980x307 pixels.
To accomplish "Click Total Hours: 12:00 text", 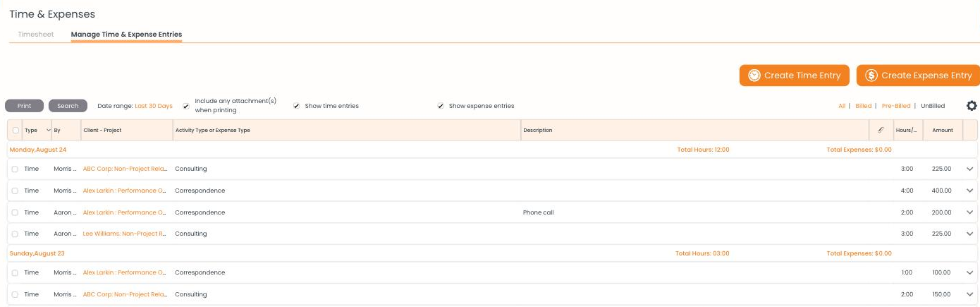I will (703, 150).
